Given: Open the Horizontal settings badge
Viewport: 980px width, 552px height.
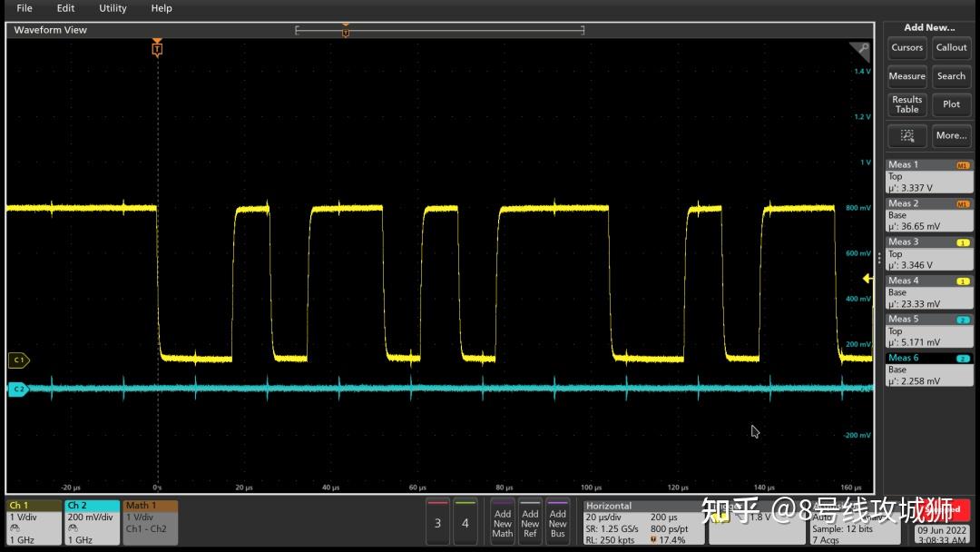Looking at the screenshot, I should point(643,523).
